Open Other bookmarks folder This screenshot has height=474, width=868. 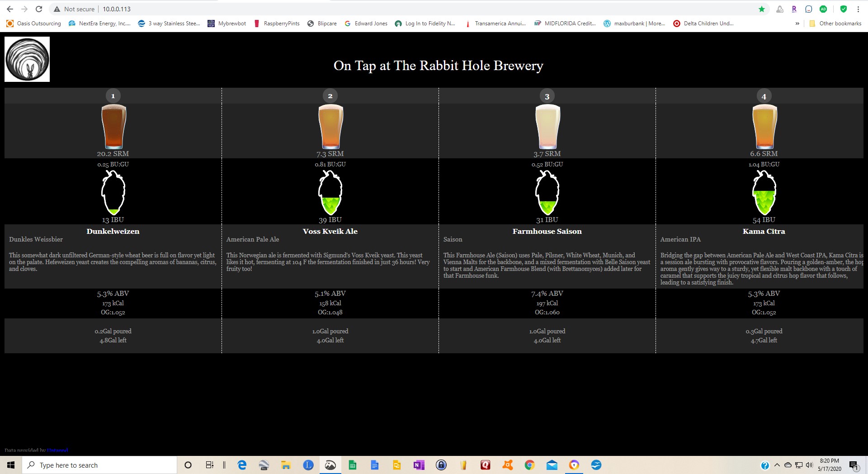pos(835,24)
